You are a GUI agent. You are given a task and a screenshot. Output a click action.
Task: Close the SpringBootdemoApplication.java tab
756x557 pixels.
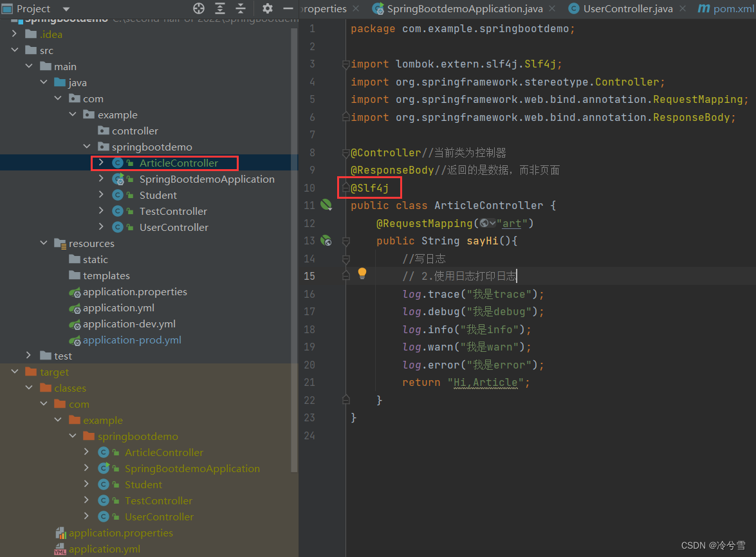(552, 8)
